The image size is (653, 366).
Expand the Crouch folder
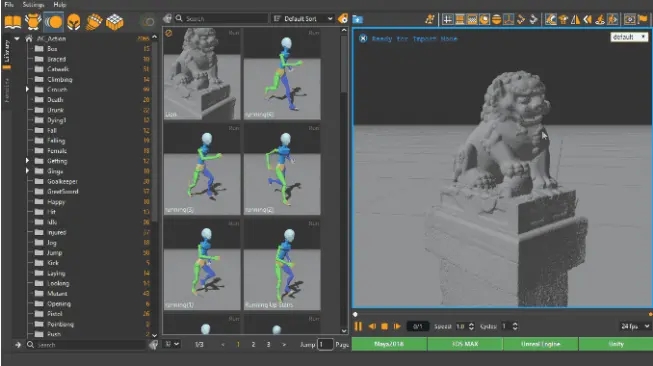coord(27,90)
